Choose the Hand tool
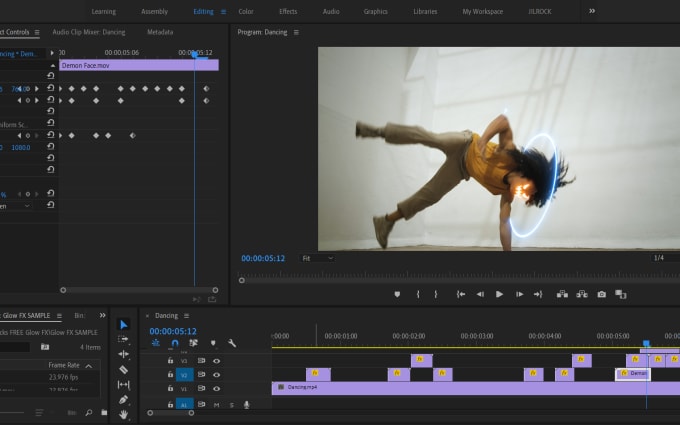 123,415
